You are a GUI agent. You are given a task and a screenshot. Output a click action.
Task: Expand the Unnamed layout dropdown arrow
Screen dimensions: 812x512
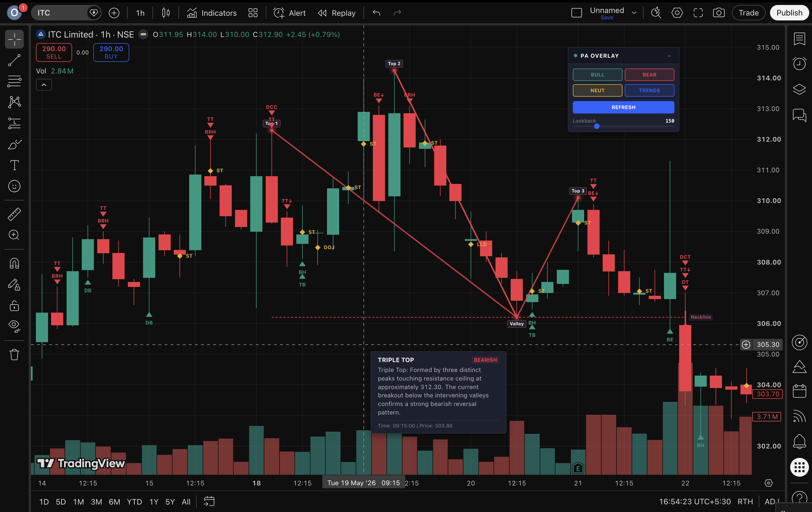[x=634, y=13]
